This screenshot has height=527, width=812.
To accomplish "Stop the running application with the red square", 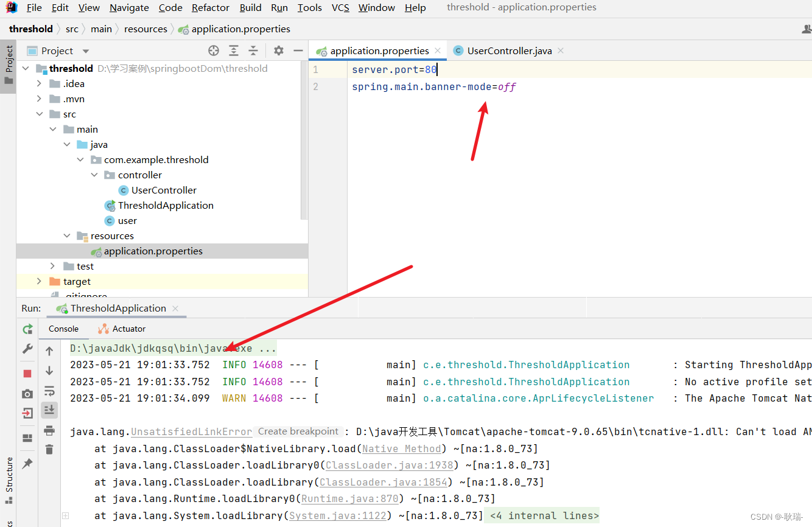I will coord(27,373).
